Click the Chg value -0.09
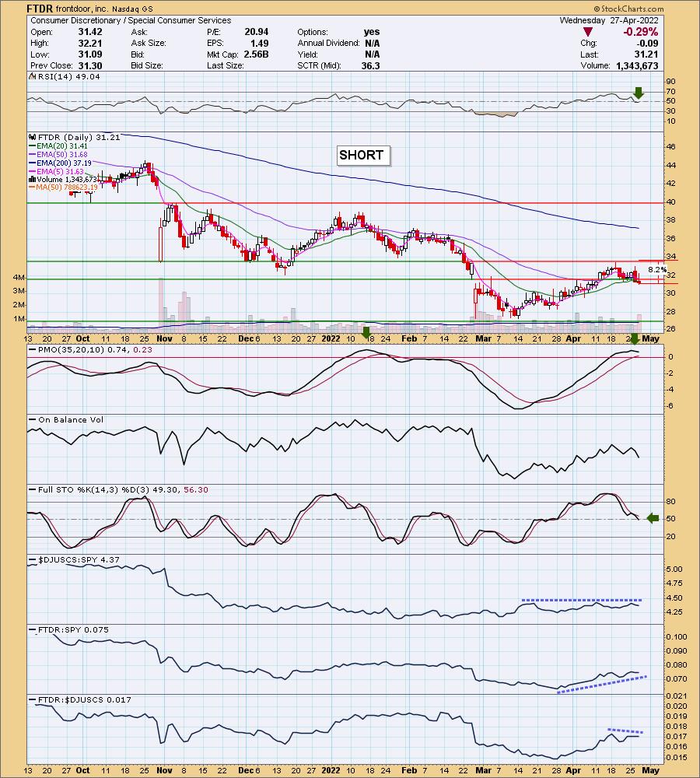The height and width of the screenshot is (778, 700). click(x=647, y=43)
